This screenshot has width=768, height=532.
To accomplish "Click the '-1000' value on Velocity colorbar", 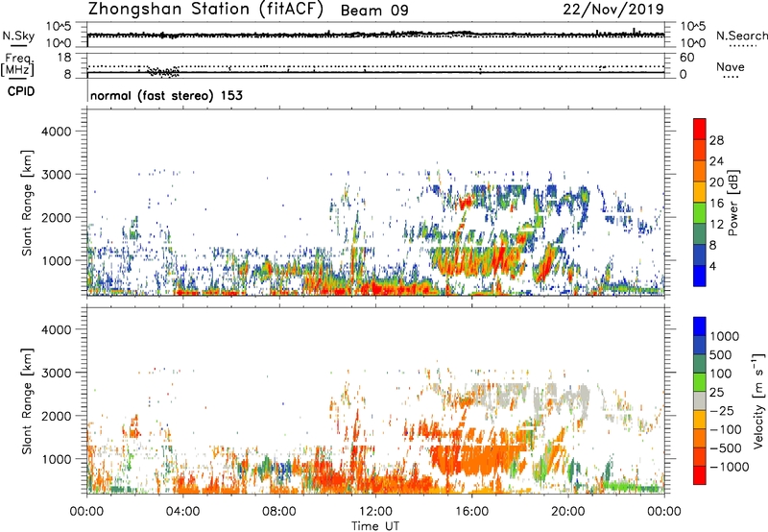I will coord(729,467).
